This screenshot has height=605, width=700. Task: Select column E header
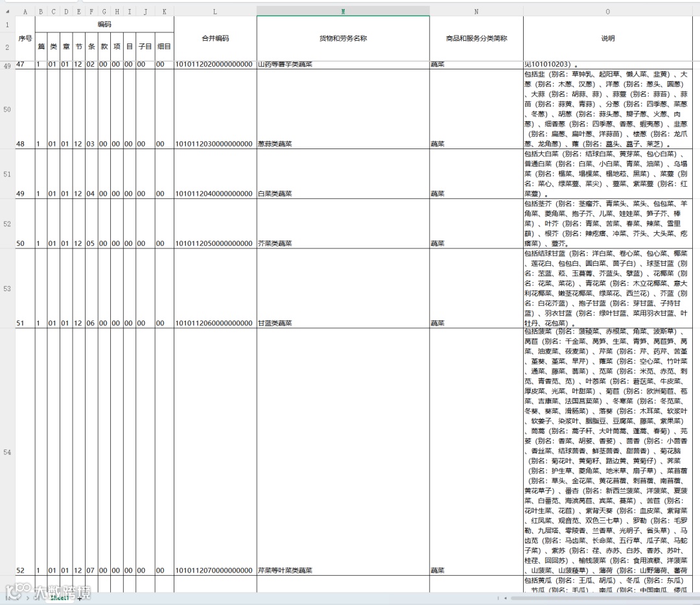tap(78, 12)
